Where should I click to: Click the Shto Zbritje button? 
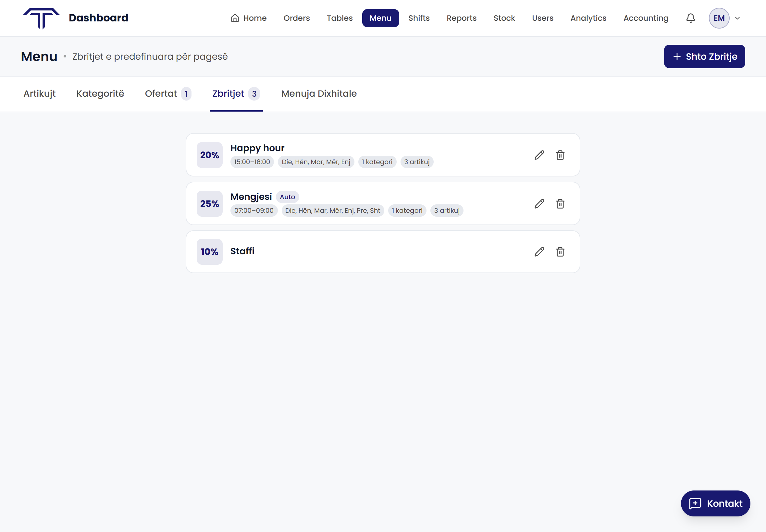click(704, 56)
